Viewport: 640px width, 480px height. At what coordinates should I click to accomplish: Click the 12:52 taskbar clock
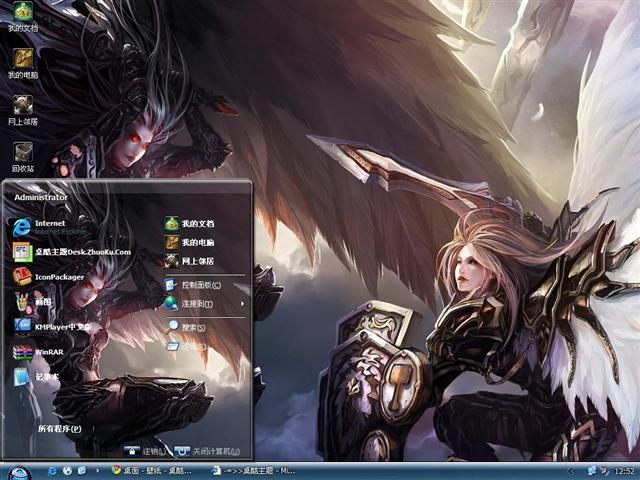click(x=624, y=471)
